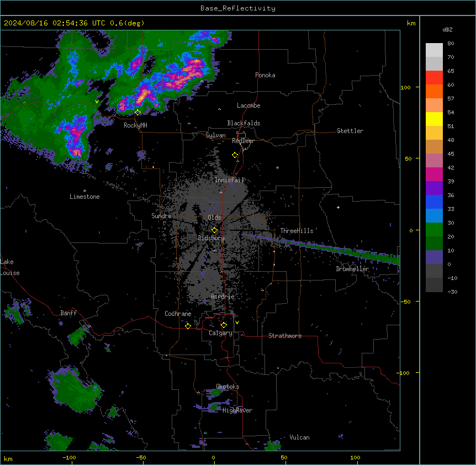Viewport: 476px width, 465px height.
Task: Click the Ponoka city label
Action: pos(265,75)
